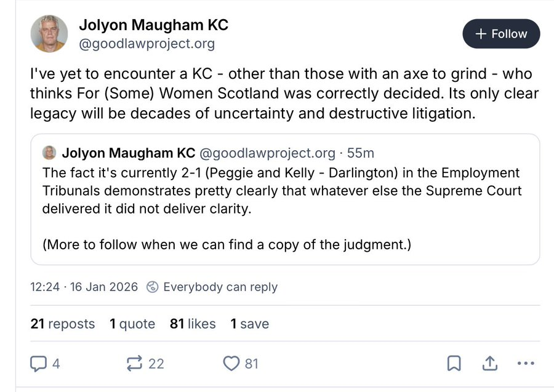
Task: Like the post with the heart icon
Action: point(231,364)
